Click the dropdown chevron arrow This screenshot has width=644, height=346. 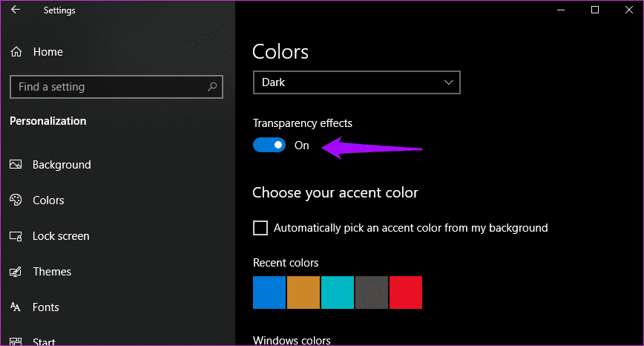pos(448,82)
